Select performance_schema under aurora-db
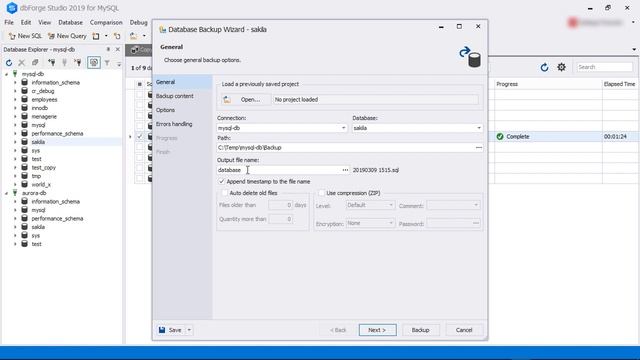Viewport: 640px width, 360px height. (57, 218)
